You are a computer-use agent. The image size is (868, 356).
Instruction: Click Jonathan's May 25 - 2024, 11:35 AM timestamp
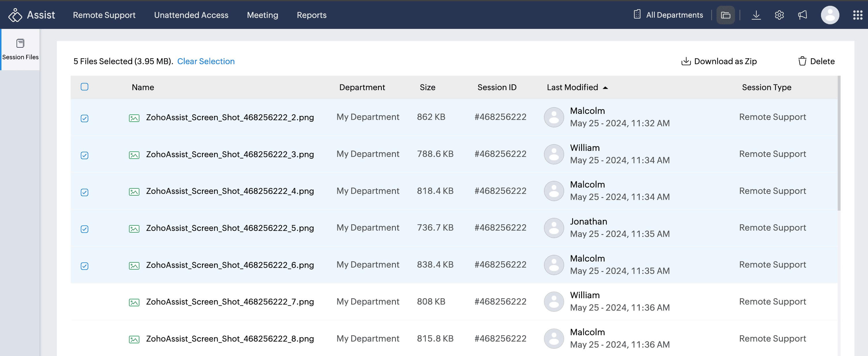click(620, 234)
